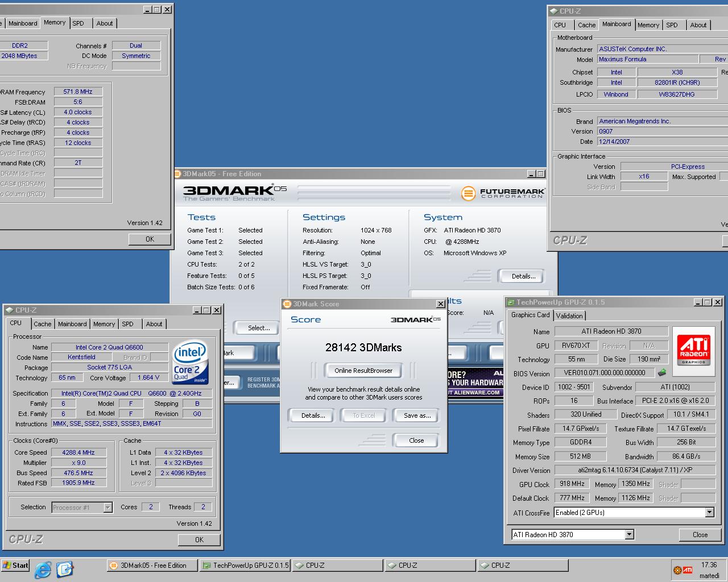Select About tab in motherboard CPU-Z window
The height and width of the screenshot is (582, 728).
pyautogui.click(x=698, y=25)
